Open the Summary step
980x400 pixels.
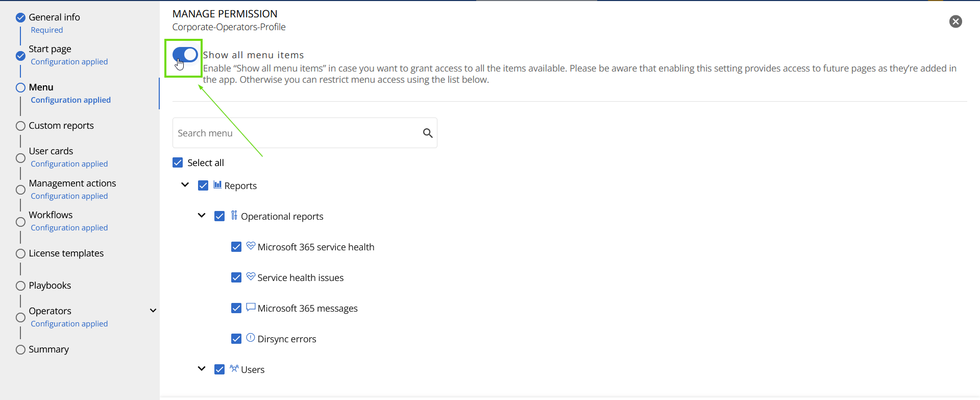48,349
